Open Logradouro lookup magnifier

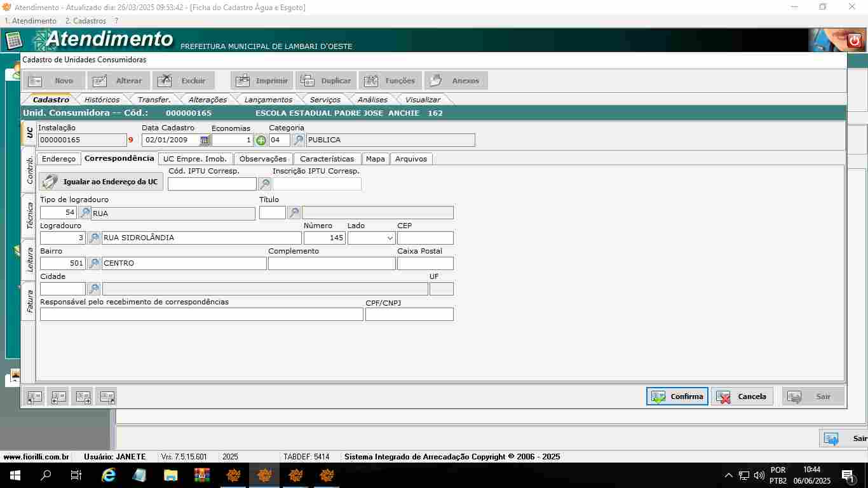pos(93,238)
